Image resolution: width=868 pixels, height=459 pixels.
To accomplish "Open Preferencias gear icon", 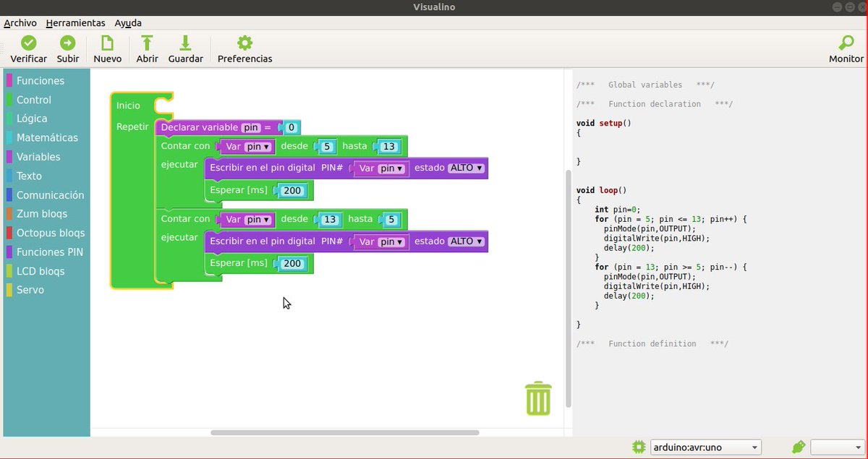I will pyautogui.click(x=245, y=43).
